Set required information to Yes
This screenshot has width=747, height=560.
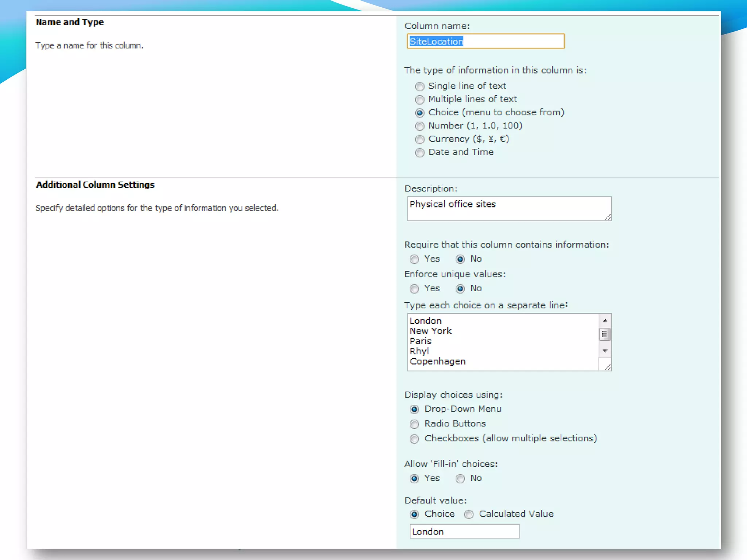point(414,259)
